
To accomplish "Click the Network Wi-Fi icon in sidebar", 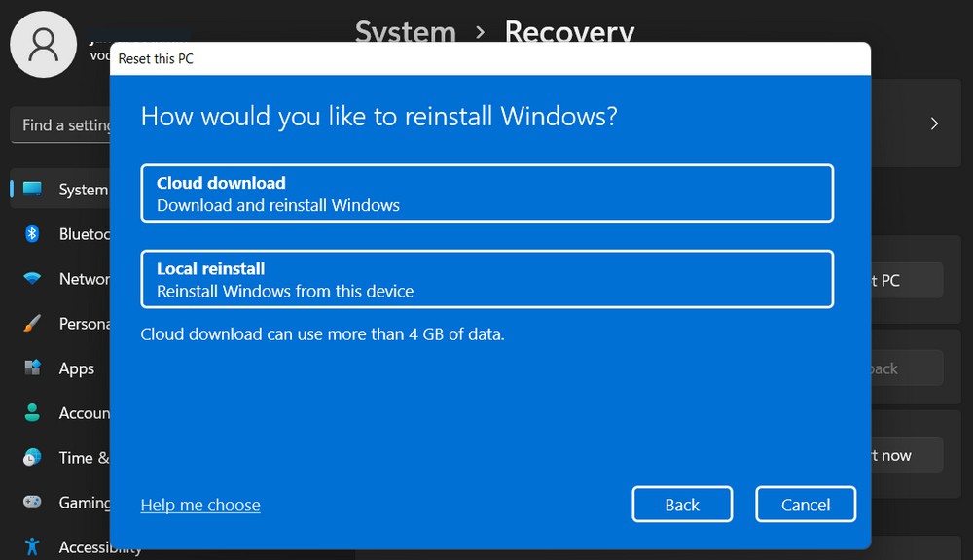I will point(32,278).
